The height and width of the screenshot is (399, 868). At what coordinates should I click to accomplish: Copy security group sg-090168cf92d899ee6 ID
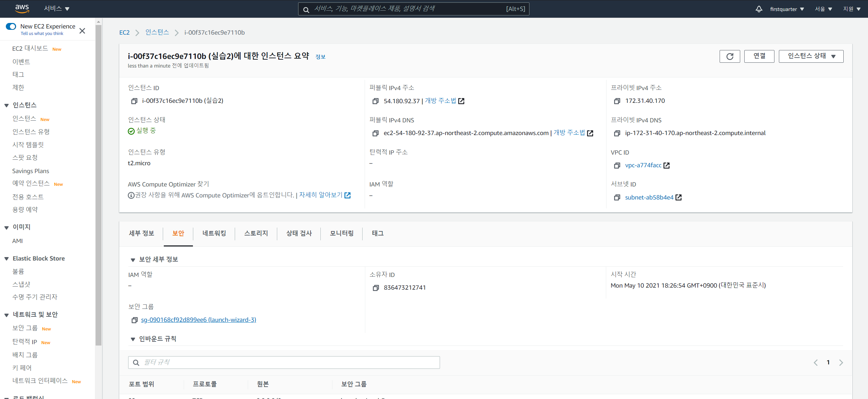point(134,320)
